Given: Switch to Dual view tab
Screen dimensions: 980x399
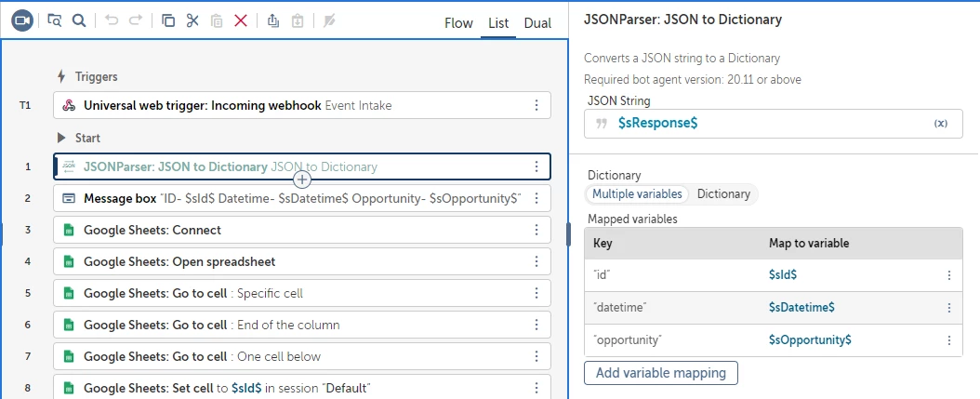Looking at the screenshot, I should [x=537, y=23].
